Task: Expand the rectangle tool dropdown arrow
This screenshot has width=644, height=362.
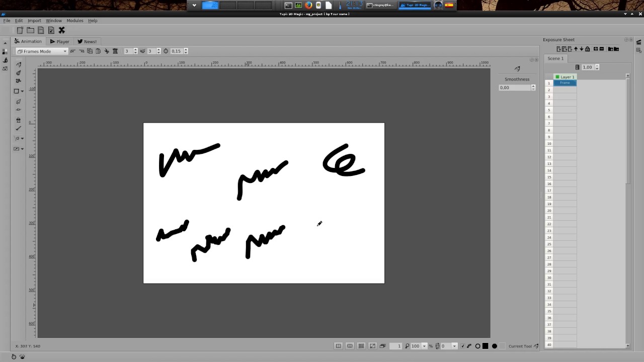Action: 22,92
